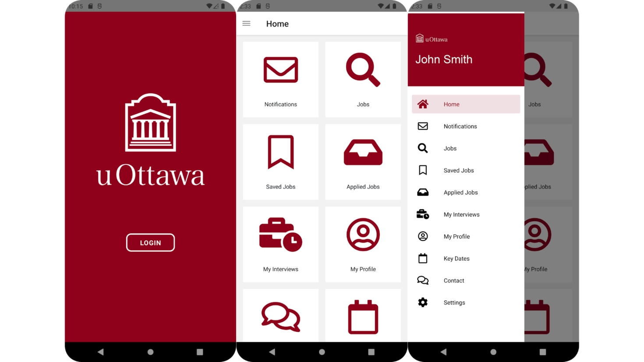Tap the John Smith profile name
This screenshot has height=362, width=644.
point(444,60)
